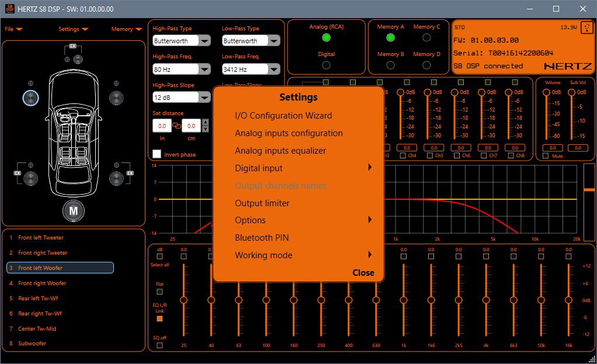Viewport: 597px width, 364px height.
Task: Open the High-Pass Type dropdown
Action: click(x=204, y=41)
